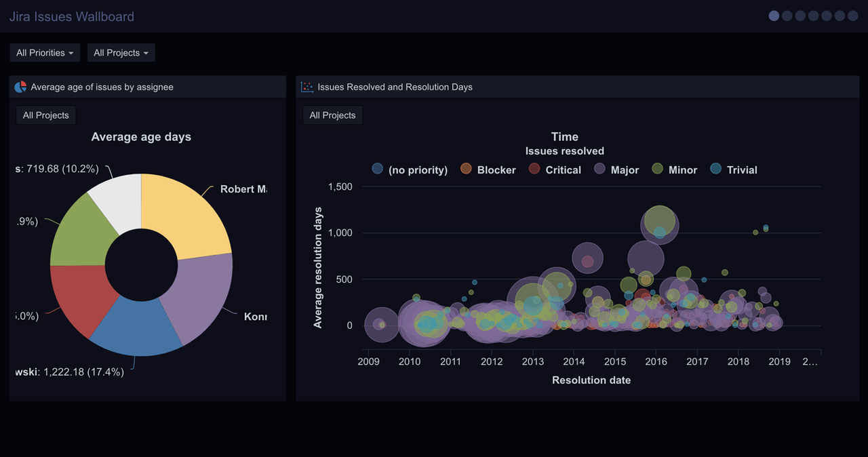The image size is (868, 457).
Task: Click the Resolution date axis title
Action: tap(591, 380)
